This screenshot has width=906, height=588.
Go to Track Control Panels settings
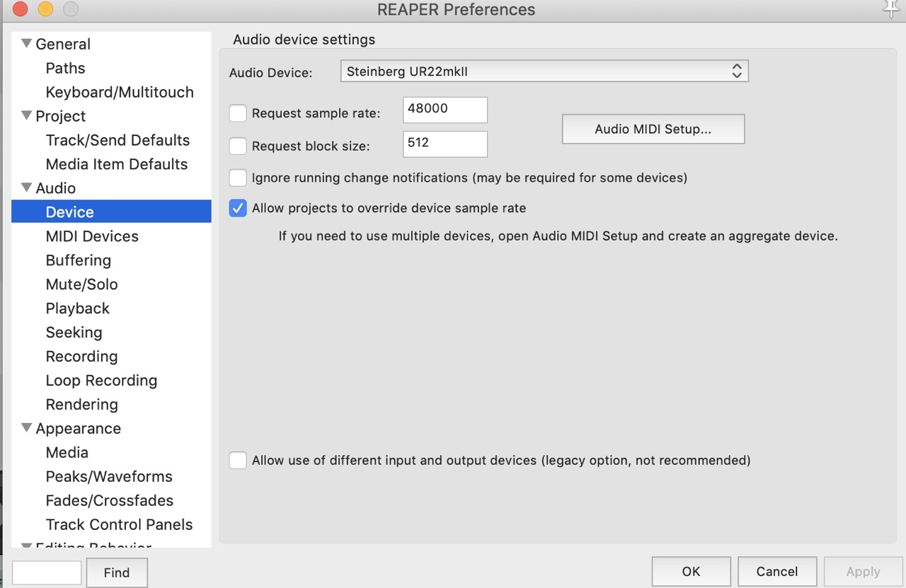[119, 525]
